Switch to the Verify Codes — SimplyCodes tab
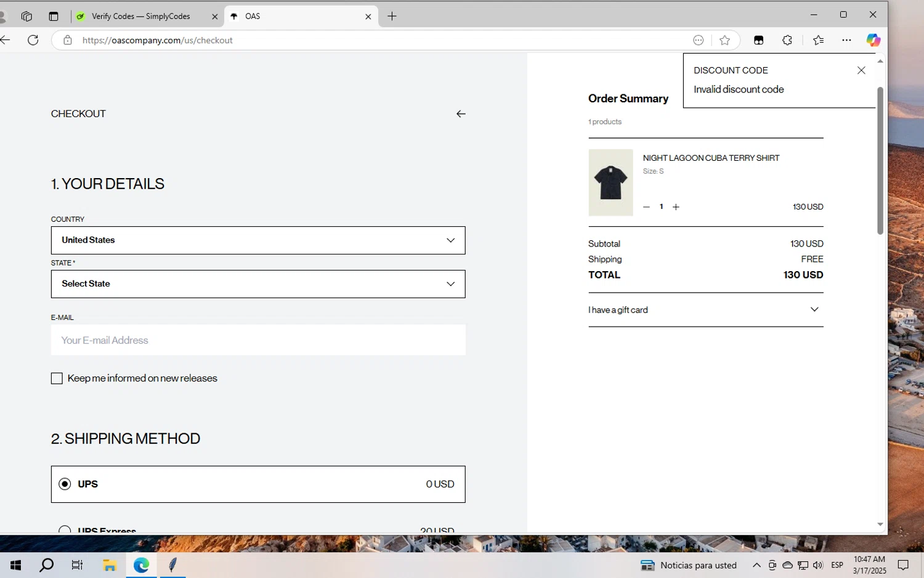 click(x=147, y=16)
